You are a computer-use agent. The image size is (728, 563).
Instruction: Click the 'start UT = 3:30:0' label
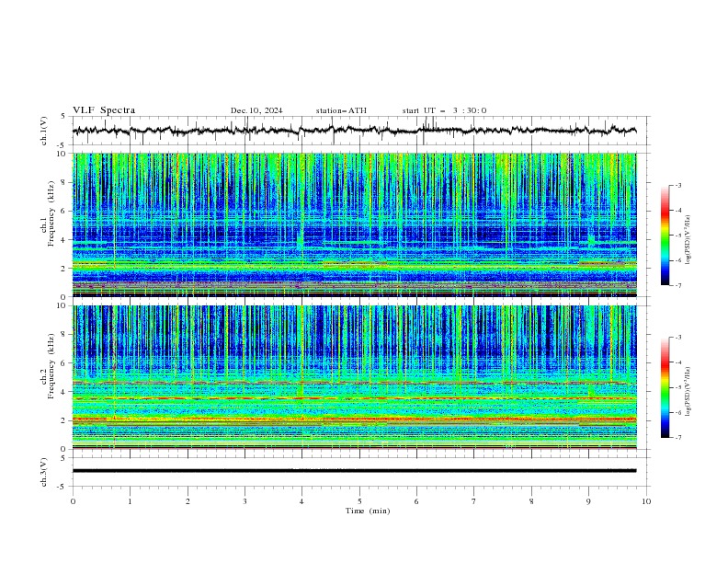coord(444,110)
